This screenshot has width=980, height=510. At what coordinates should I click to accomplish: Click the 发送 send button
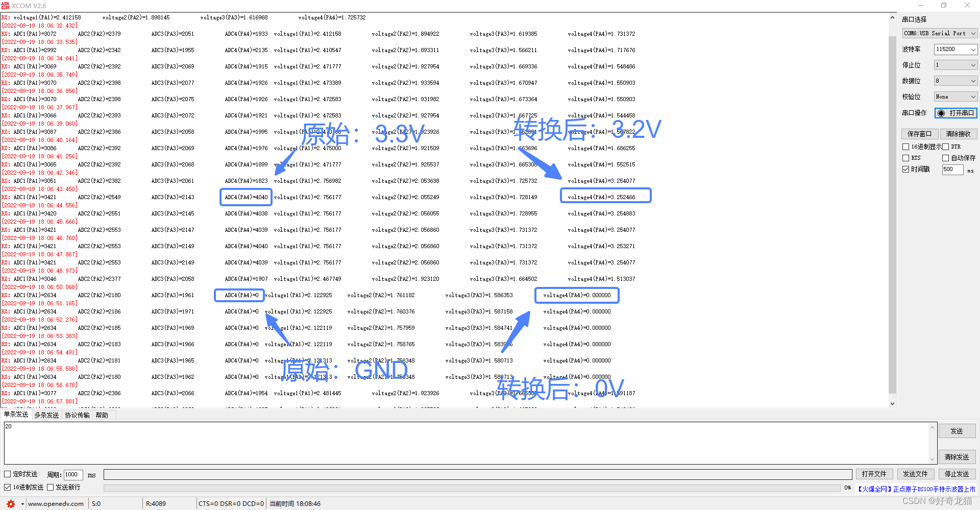[957, 431]
